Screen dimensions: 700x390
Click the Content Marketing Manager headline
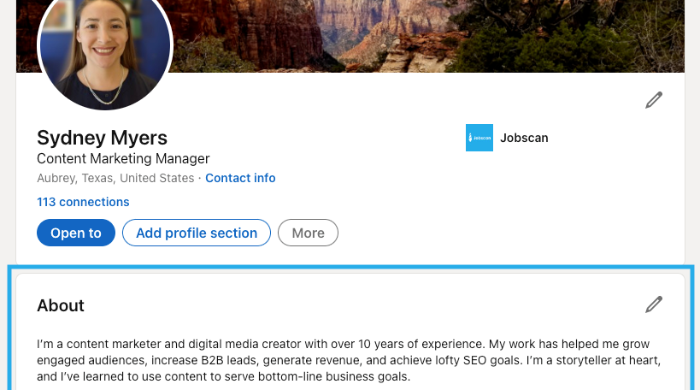(123, 159)
